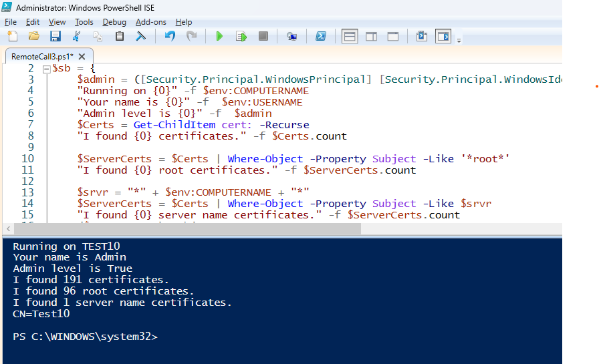599x364 pixels.
Task: Click $srvr variable on line 13
Action: click(93, 192)
